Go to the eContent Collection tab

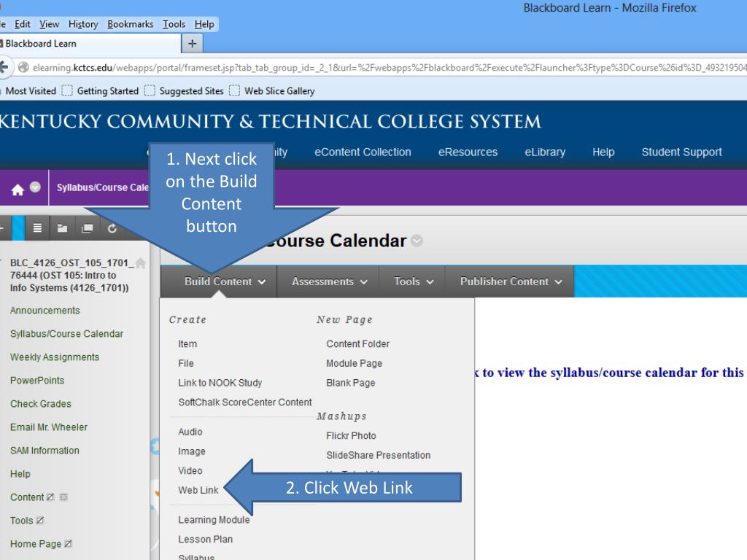pyautogui.click(x=363, y=152)
